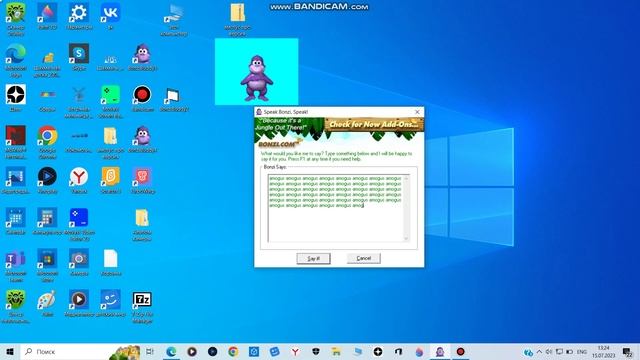Open the Microsoft Teams desktop shortcut
Image resolution: width=640 pixels, height=360 pixels.
tap(16, 265)
